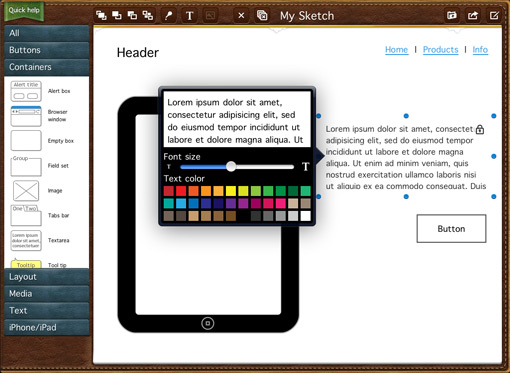Click the iPad home button on canvas

click(208, 323)
